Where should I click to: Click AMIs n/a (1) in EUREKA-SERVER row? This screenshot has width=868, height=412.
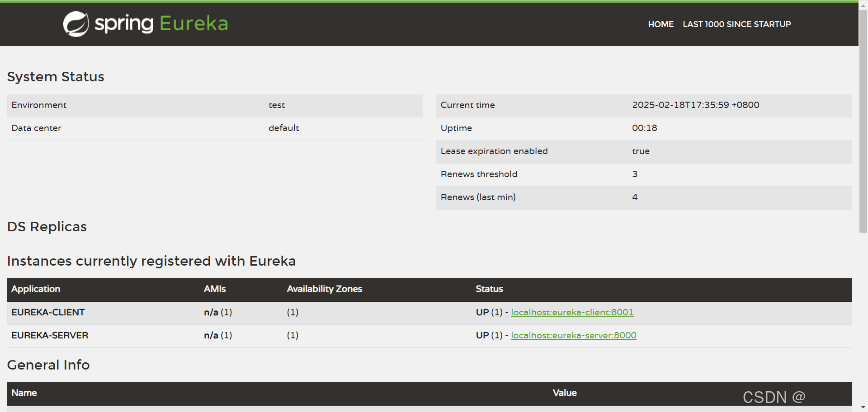click(218, 336)
